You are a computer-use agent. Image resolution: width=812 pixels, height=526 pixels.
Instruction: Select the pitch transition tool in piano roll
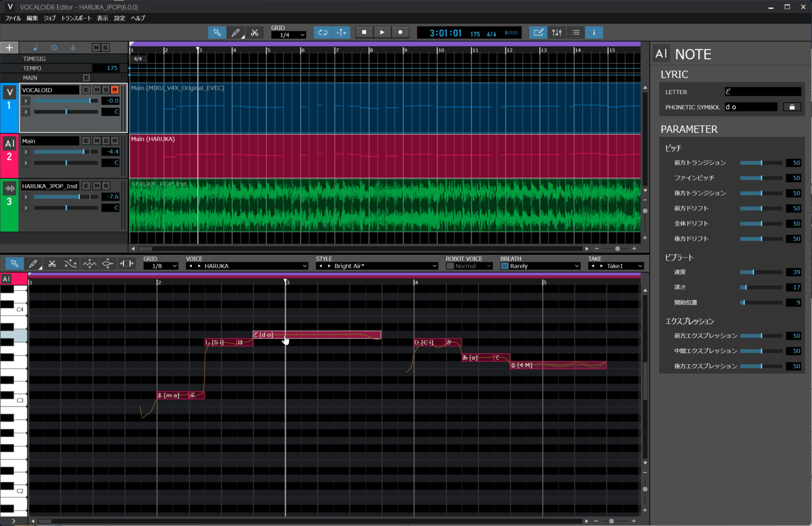pyautogui.click(x=70, y=263)
